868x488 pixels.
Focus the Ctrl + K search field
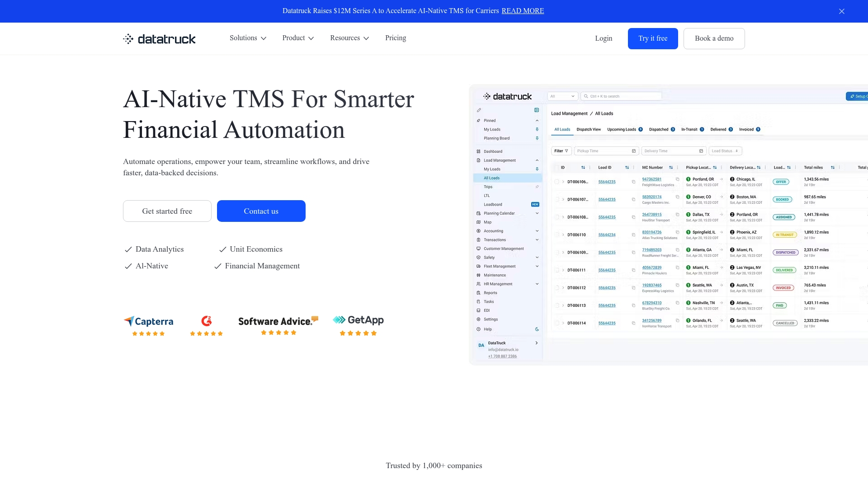tap(621, 96)
